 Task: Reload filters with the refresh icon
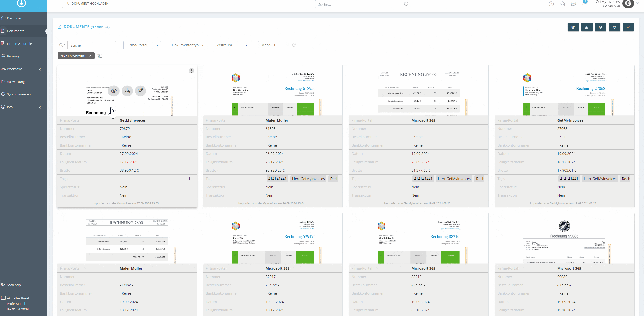pos(294,45)
